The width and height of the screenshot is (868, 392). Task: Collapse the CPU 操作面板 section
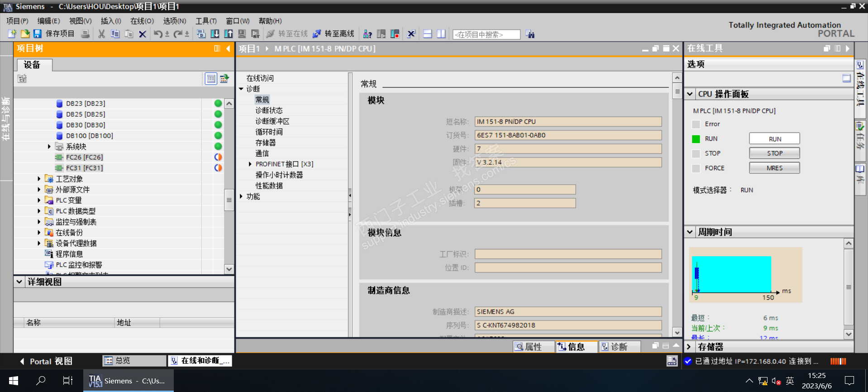(x=690, y=94)
